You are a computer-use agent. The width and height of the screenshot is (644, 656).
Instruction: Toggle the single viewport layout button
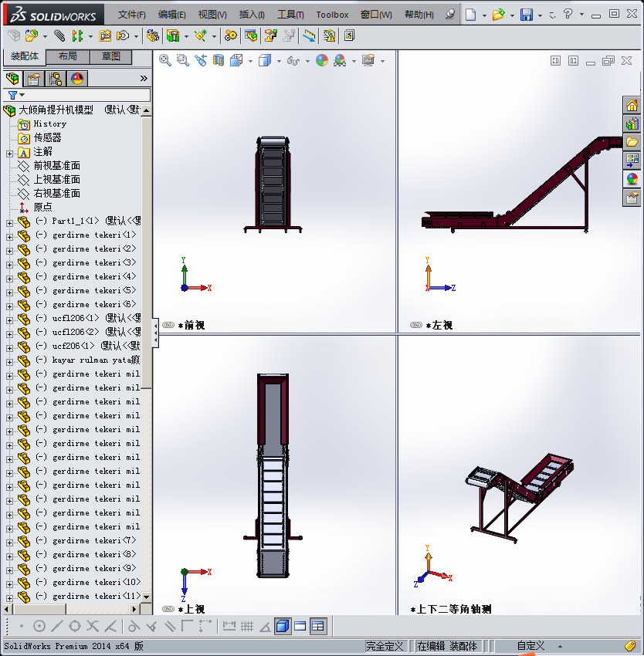click(300, 627)
